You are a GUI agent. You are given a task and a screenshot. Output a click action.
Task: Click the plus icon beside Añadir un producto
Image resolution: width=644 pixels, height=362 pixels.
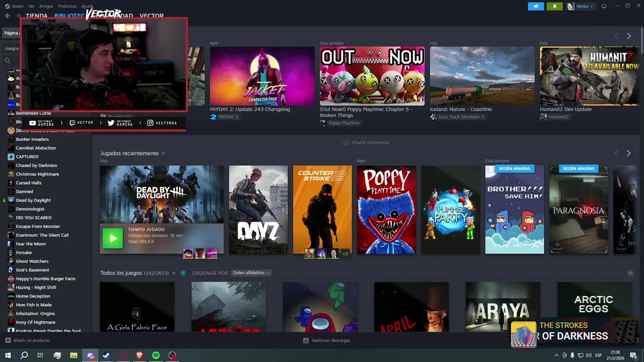[8, 340]
